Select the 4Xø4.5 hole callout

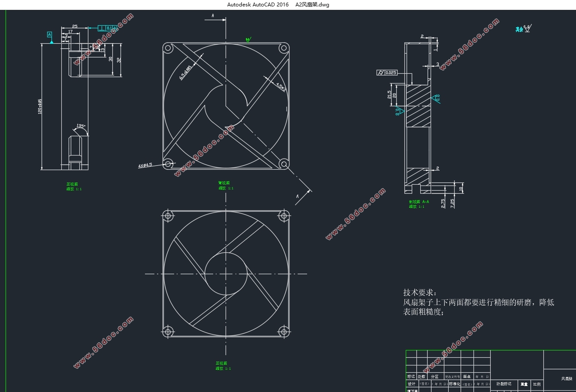145,165
